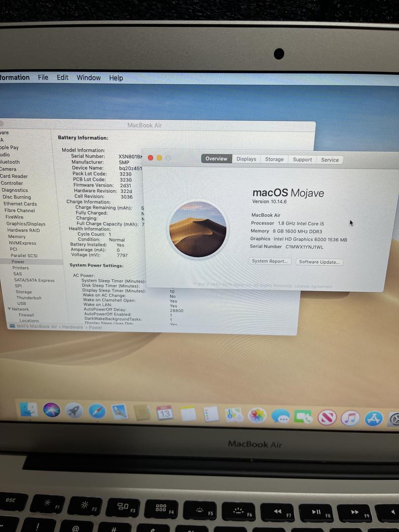Select Ethernet Cards in the sidebar
The image size is (399, 532).
pyautogui.click(x=20, y=203)
